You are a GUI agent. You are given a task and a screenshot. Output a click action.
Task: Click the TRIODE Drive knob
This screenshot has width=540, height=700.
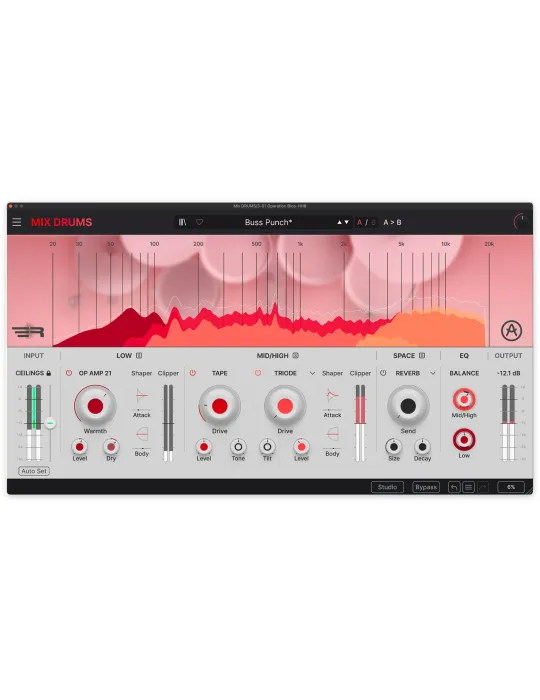pos(285,406)
